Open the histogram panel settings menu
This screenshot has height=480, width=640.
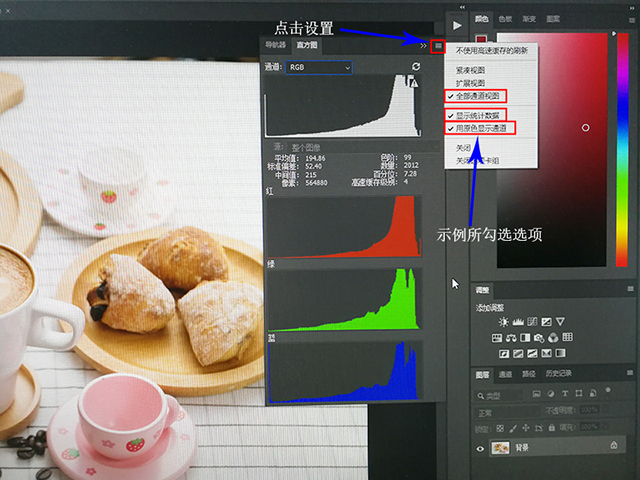coord(437,45)
